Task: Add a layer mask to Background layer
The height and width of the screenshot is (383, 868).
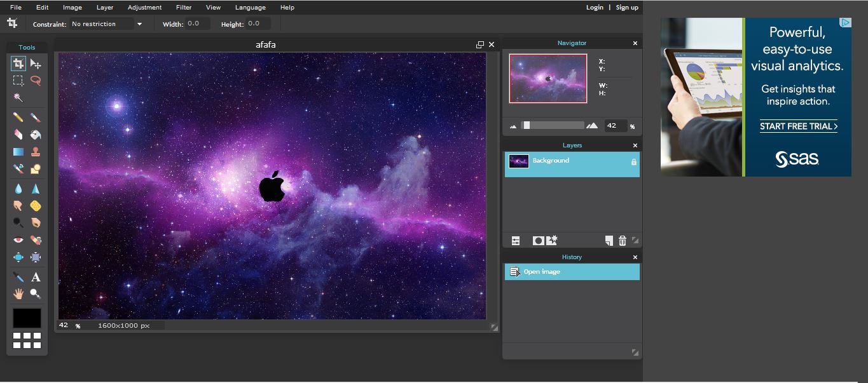Action: pos(537,240)
